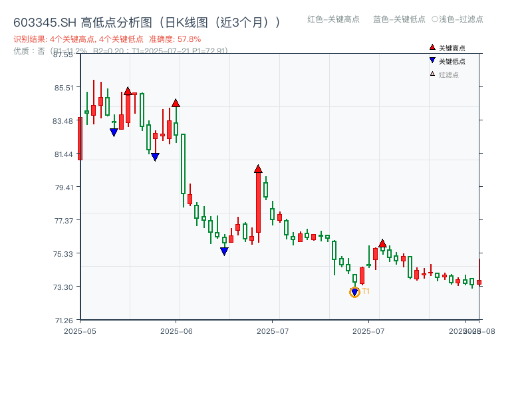Screen dimensions: 532x399
Task: Click the blue triangle under the late-May pullback
Action: click(x=154, y=156)
